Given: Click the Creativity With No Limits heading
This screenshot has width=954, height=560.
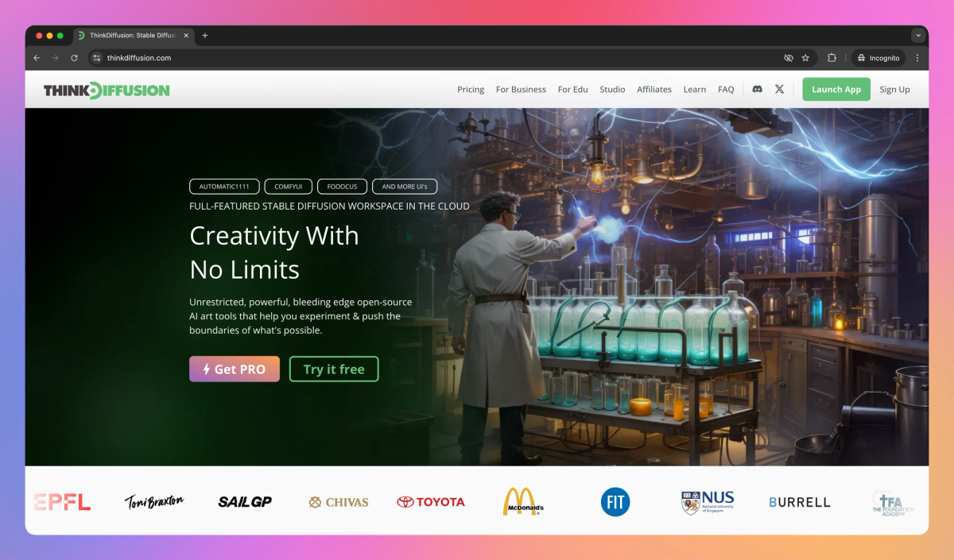Looking at the screenshot, I should 274,253.
